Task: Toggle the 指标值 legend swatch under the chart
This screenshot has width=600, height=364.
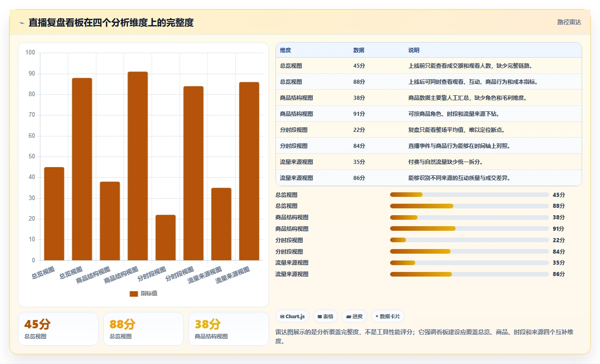Action: coord(134,293)
